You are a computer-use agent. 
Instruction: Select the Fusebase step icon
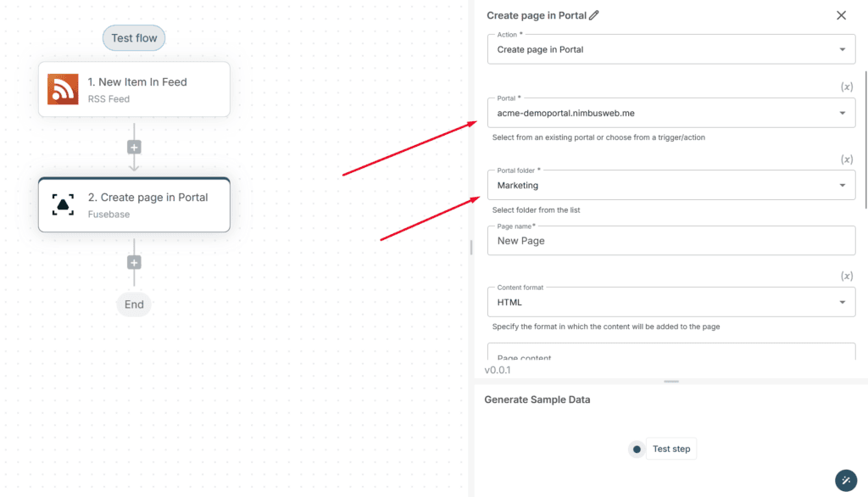[63, 204]
